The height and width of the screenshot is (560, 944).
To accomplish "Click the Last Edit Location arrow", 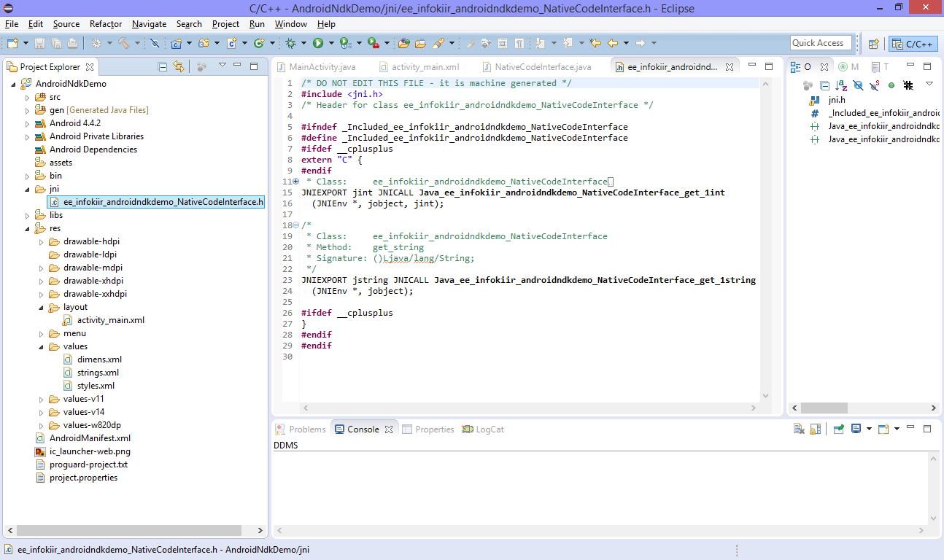I will [x=595, y=44].
